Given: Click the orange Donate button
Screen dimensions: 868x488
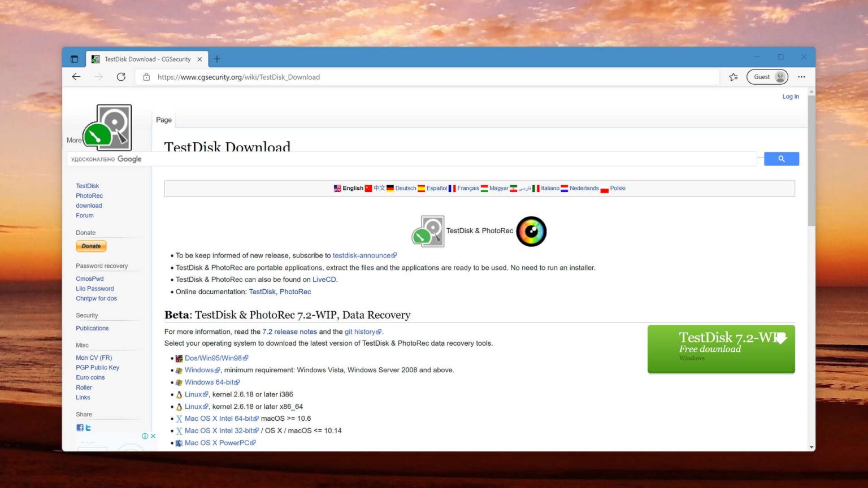Looking at the screenshot, I should tap(91, 246).
